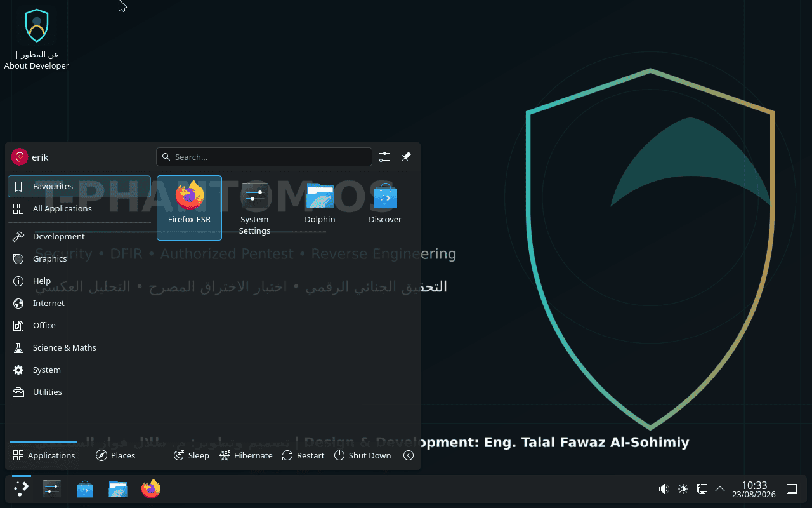The image size is (812, 508).
Task: Pin the launcher open with the pin icon
Action: click(407, 157)
